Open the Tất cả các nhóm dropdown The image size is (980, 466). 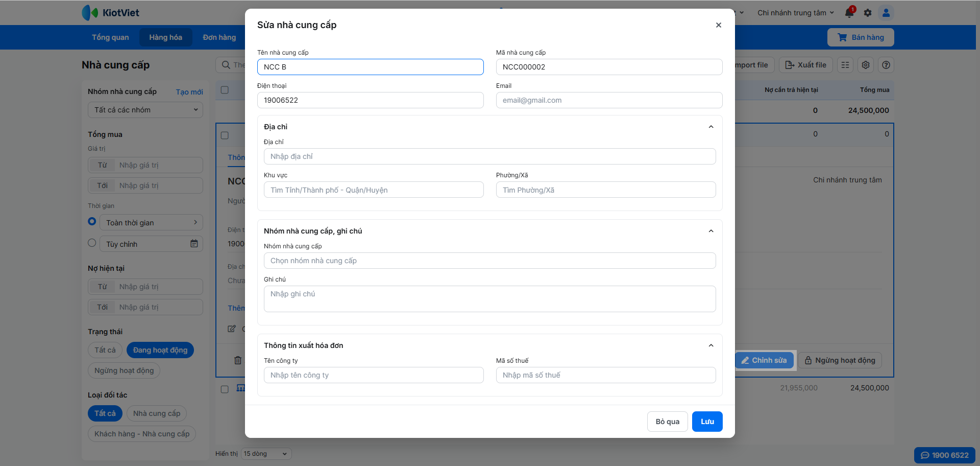(145, 110)
